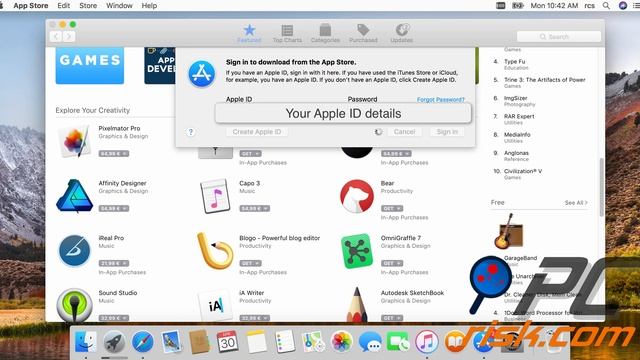Open Spotlight search in menu bar
This screenshot has width=640, height=360.
607,6
